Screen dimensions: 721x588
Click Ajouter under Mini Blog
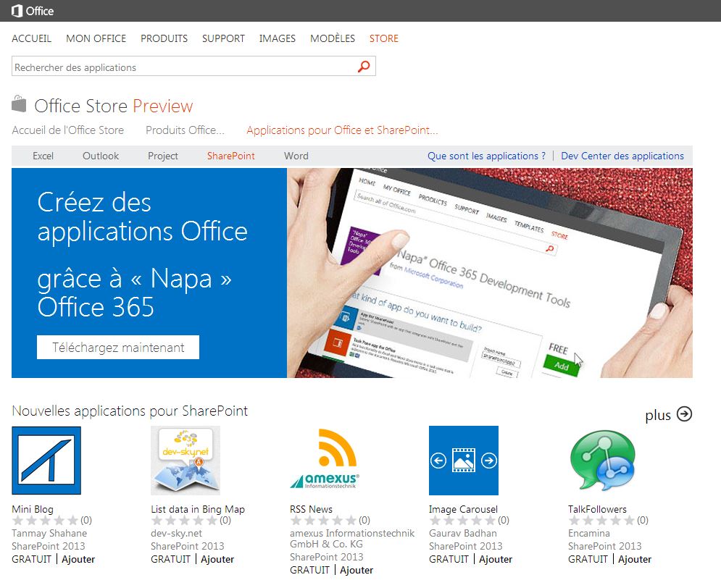78,559
